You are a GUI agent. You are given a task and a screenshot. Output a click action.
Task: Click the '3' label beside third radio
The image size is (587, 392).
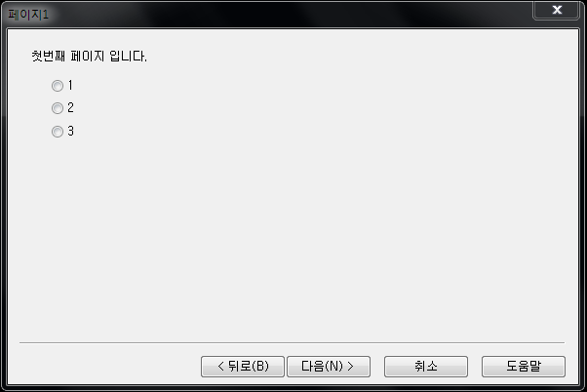pyautogui.click(x=71, y=131)
